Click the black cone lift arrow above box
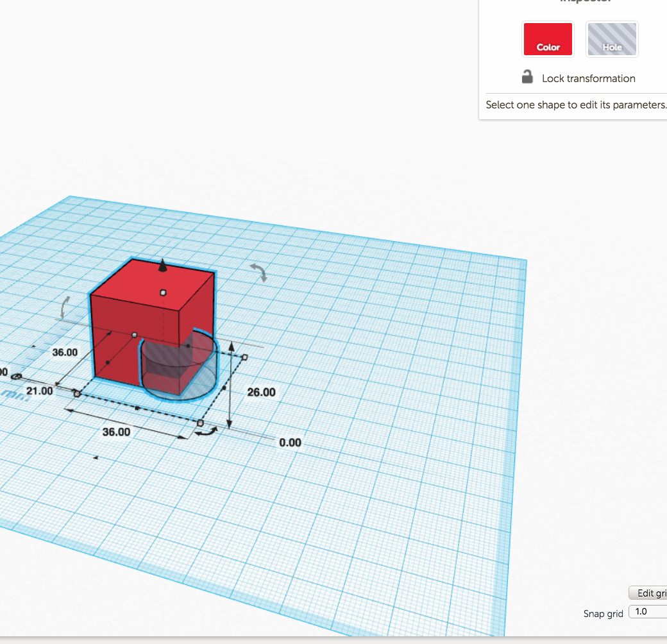Viewport: 667px width, 644px height. 163,266
